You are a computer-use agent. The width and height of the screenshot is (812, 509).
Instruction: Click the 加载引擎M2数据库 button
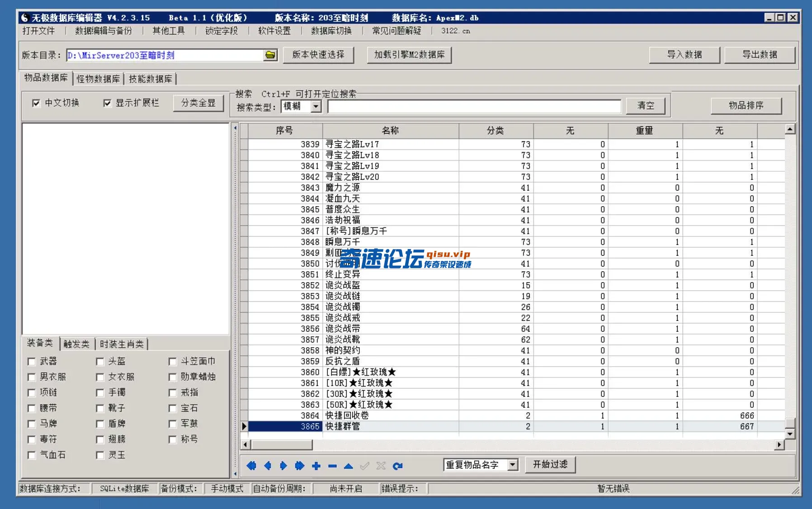[409, 55]
